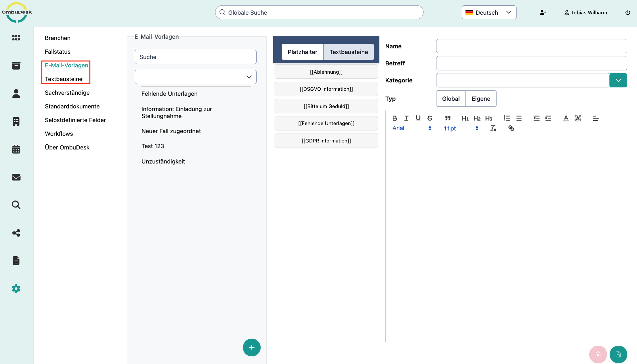Open Über OmbuDesk menu item
This screenshot has height=364, width=637.
click(67, 147)
